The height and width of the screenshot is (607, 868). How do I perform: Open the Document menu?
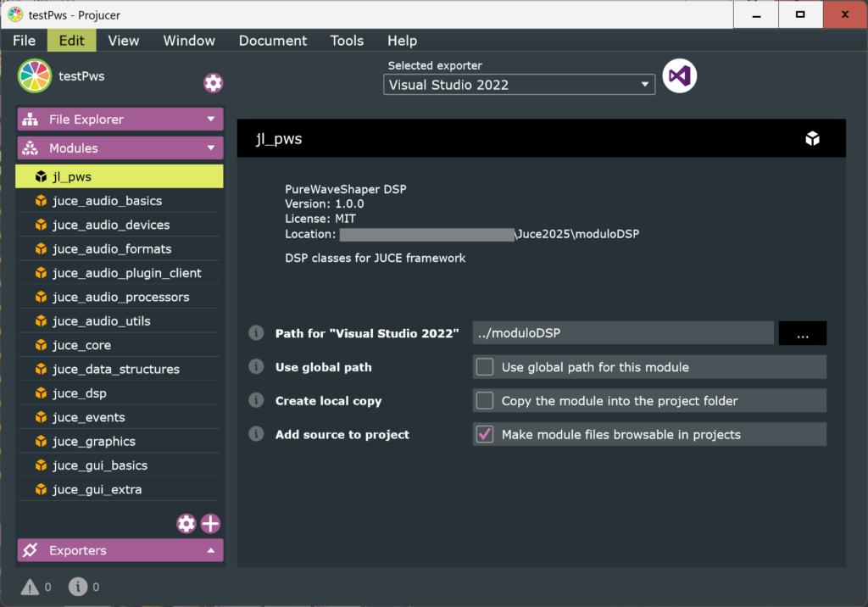click(272, 40)
